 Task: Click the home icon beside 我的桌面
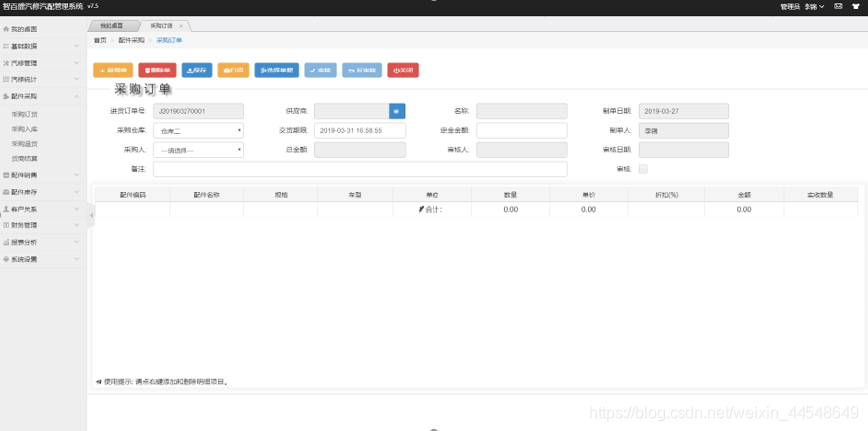[6, 29]
